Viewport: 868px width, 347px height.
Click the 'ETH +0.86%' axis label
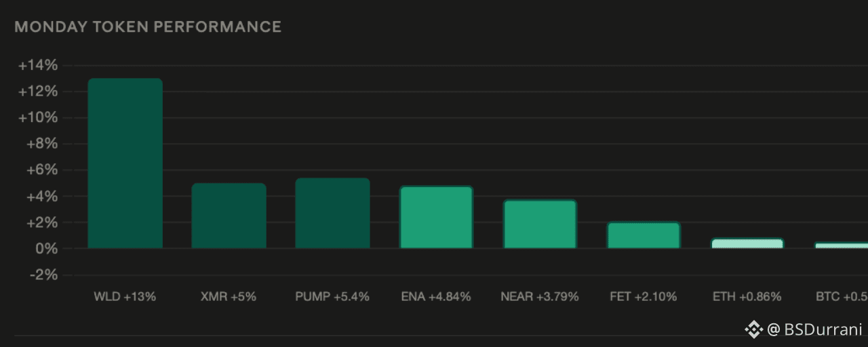click(747, 297)
